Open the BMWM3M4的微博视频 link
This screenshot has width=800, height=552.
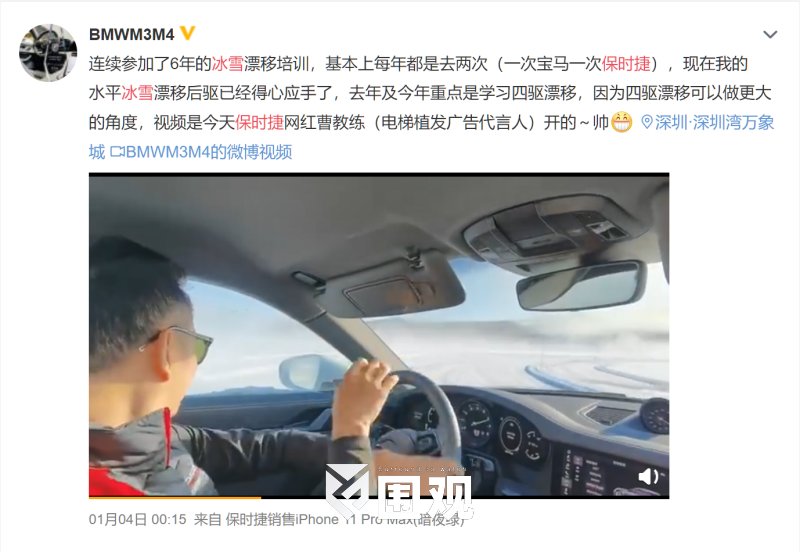209,152
